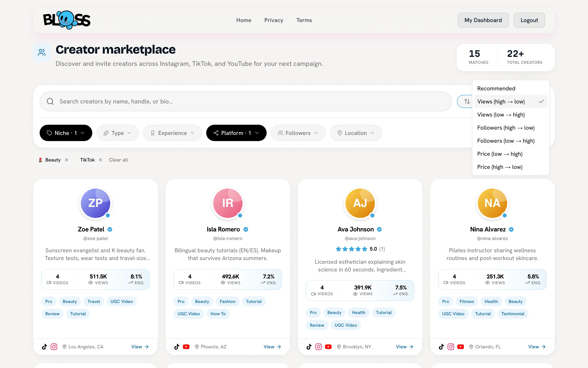Click TikTok icon on Isla Romero's card

point(177,347)
